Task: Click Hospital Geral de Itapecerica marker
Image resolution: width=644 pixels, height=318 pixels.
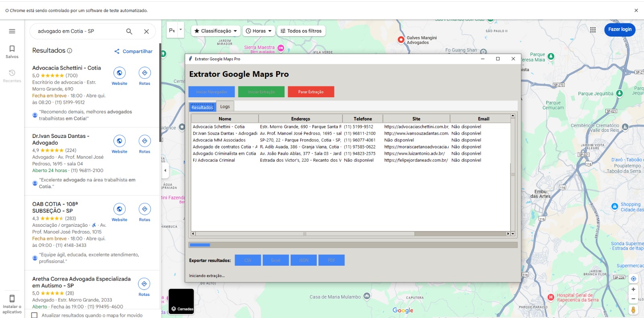Action: click(551, 297)
